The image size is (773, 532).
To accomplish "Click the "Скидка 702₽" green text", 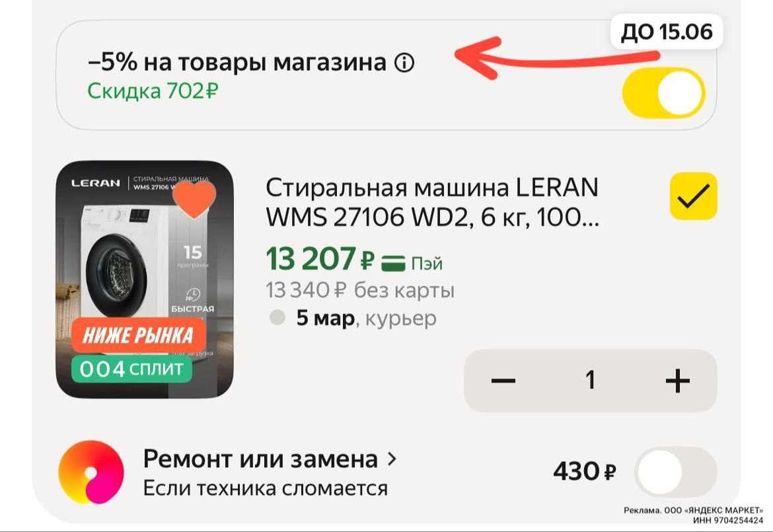I will 153,91.
